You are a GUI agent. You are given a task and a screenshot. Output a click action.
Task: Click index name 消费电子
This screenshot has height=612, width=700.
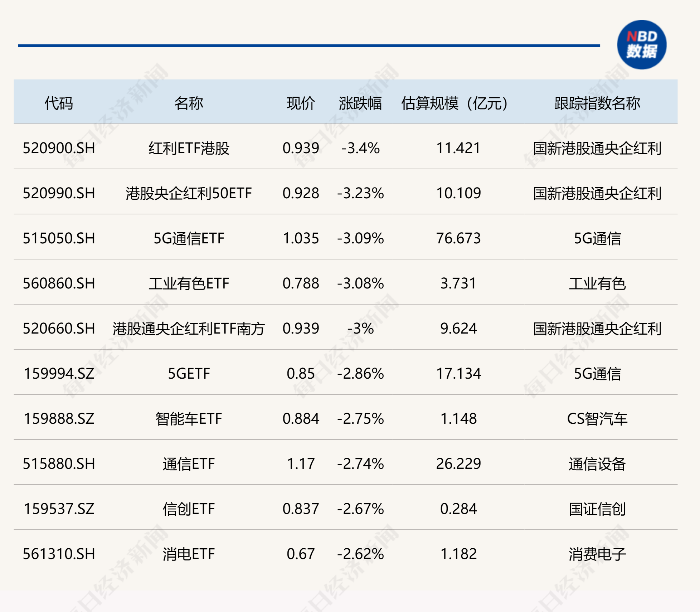tap(597, 554)
